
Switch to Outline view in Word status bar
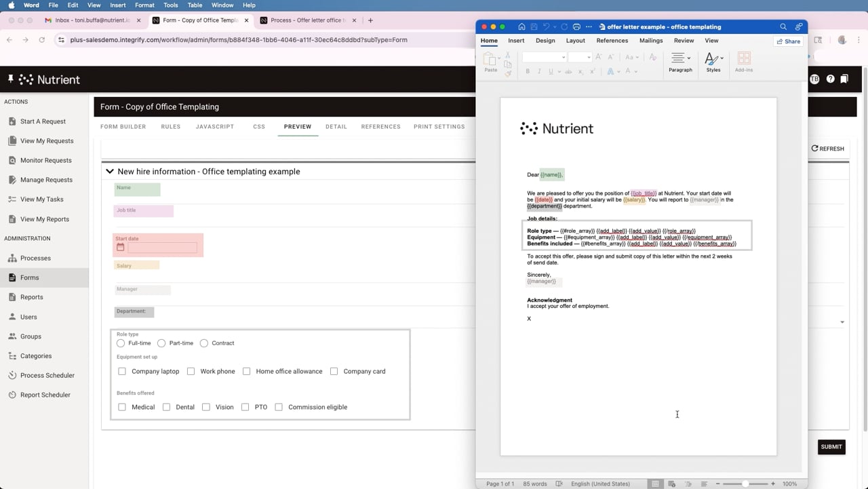[688, 484]
